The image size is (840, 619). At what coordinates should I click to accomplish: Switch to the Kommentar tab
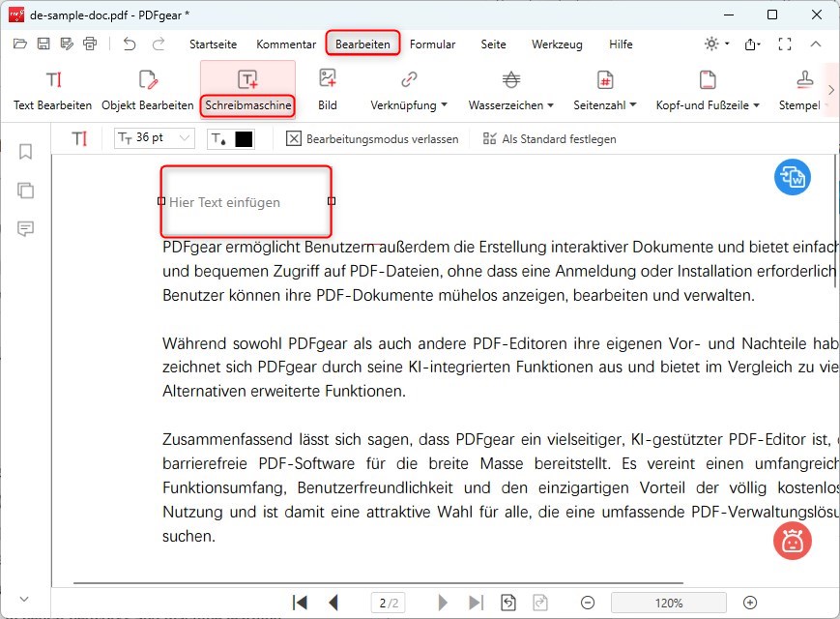tap(286, 44)
